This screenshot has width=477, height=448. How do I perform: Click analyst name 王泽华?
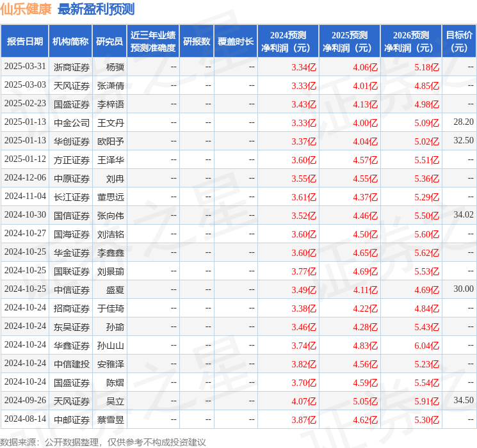[110, 160]
